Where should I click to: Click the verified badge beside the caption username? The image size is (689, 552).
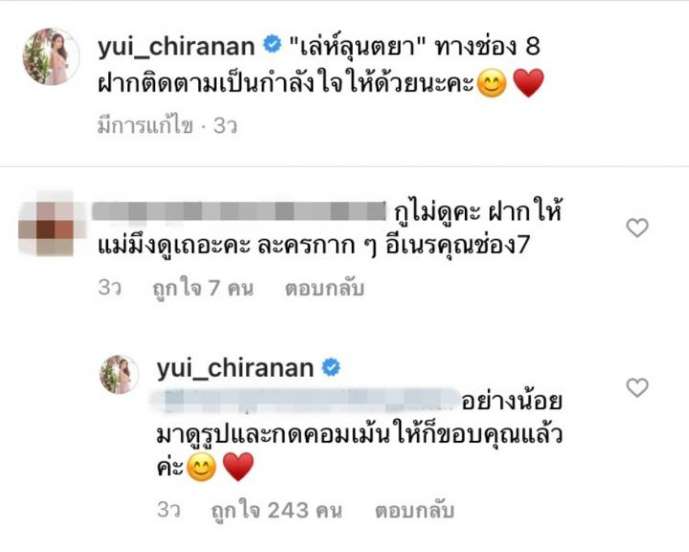click(272, 45)
